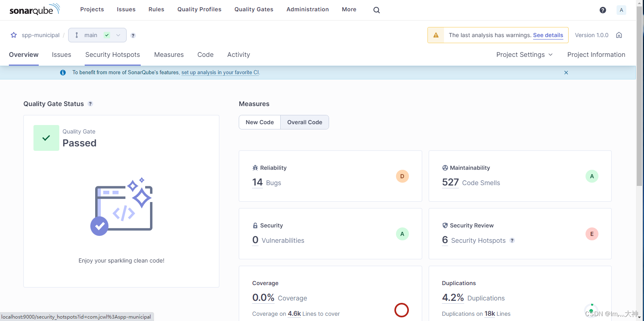
Task: Select the New Code toggle
Action: pyautogui.click(x=260, y=122)
